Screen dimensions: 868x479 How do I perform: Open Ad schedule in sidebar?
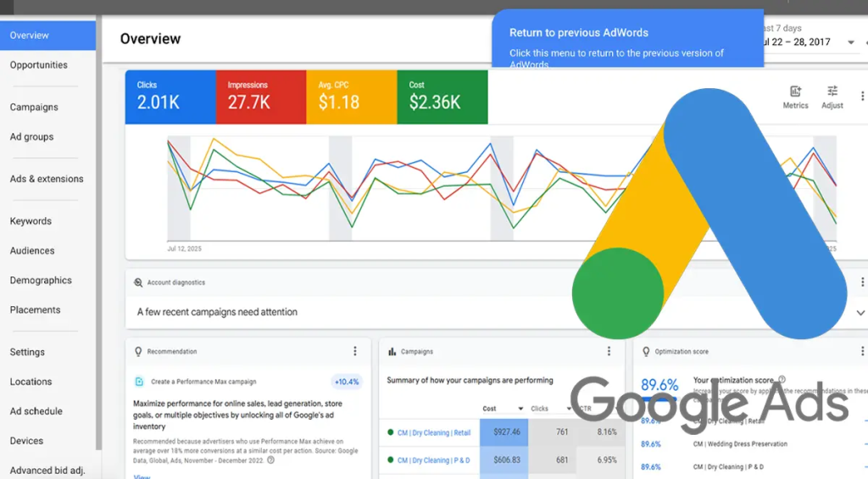(x=36, y=411)
